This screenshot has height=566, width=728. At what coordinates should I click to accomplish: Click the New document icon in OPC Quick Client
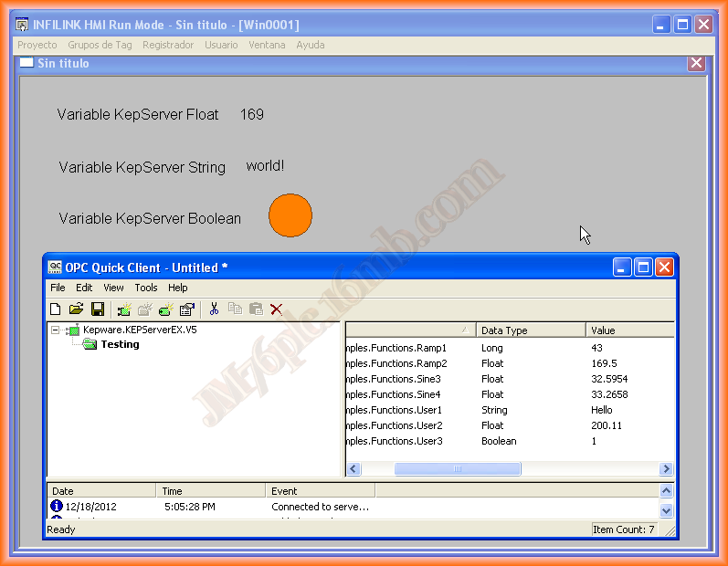(x=56, y=309)
